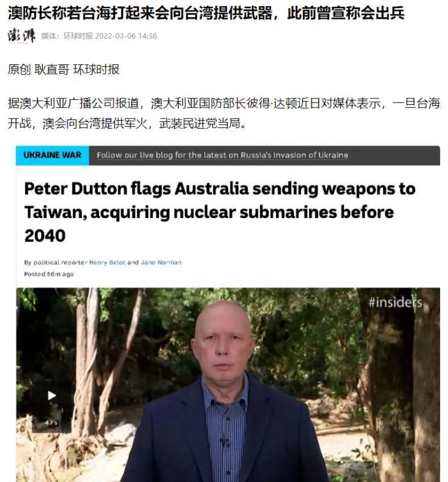Click the #insiders watermark on video

(x=395, y=303)
